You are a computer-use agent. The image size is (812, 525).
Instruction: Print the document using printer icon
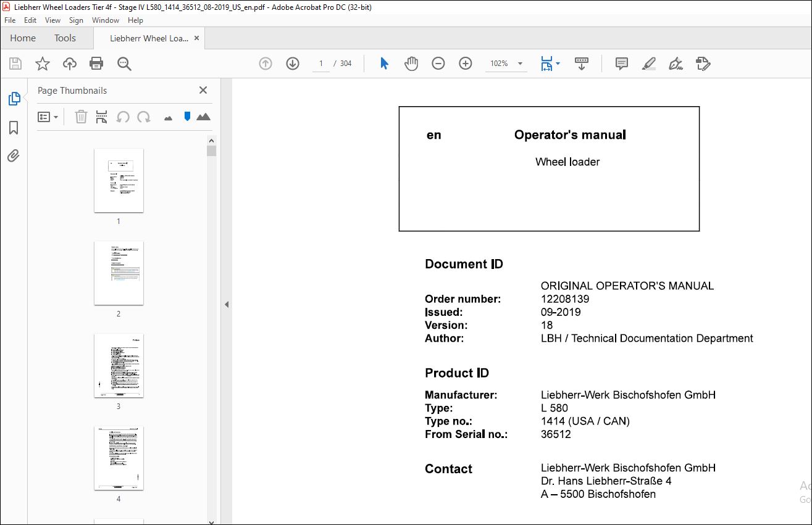coord(96,64)
